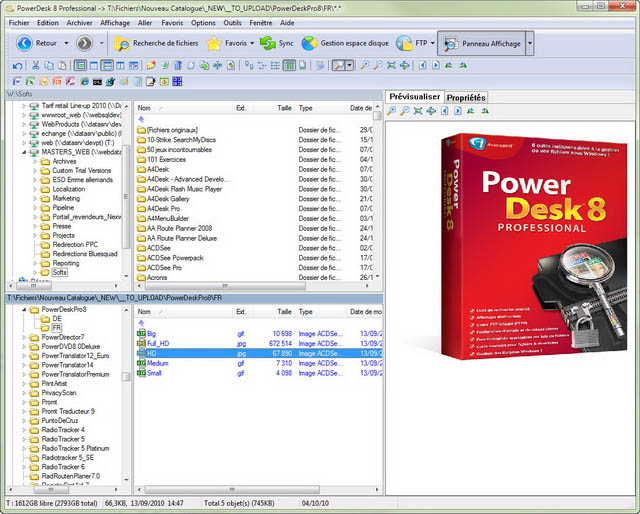640x514 pixels.
Task: Open the Panneau Affichage dropdown arrow
Action: click(530, 43)
